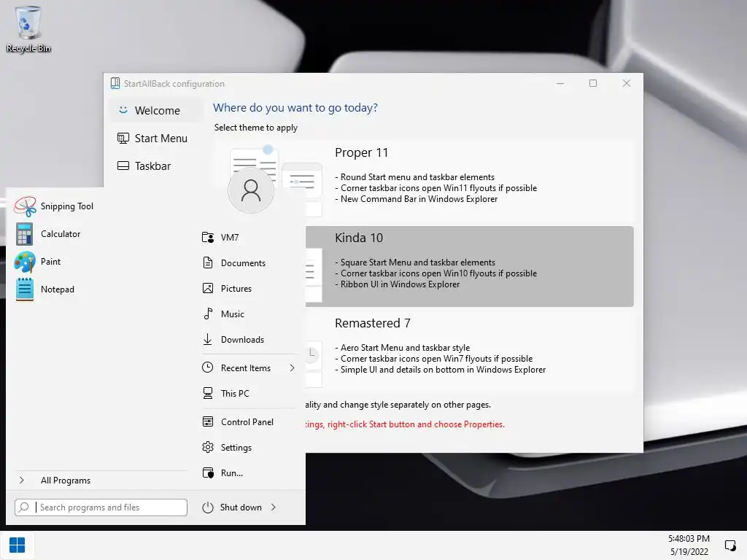Apply the Proper 11 theme

pyautogui.click(x=423, y=180)
